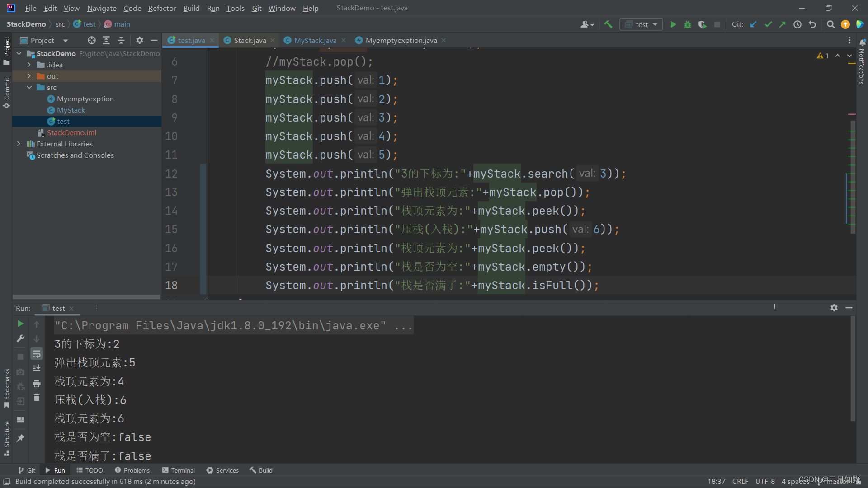Open test run configuration dropdown
868x488 pixels.
point(641,24)
